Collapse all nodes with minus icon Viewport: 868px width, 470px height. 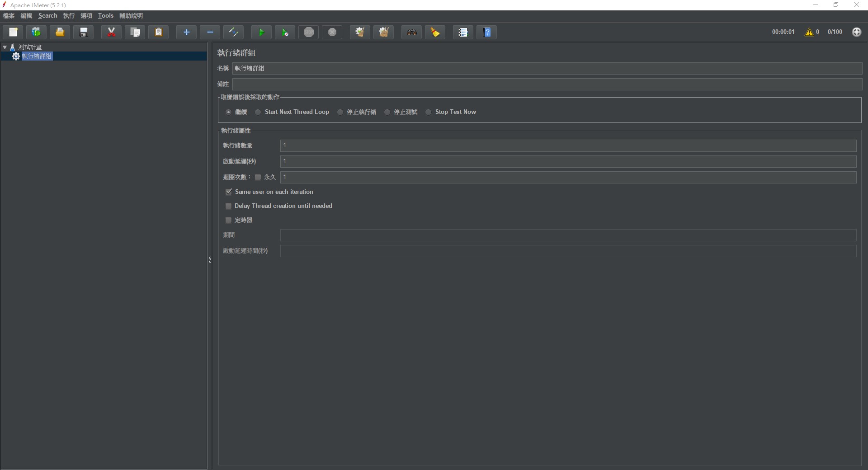[210, 32]
